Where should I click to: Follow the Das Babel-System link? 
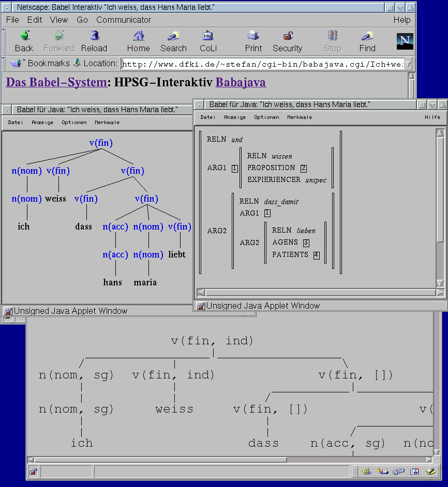coord(56,82)
